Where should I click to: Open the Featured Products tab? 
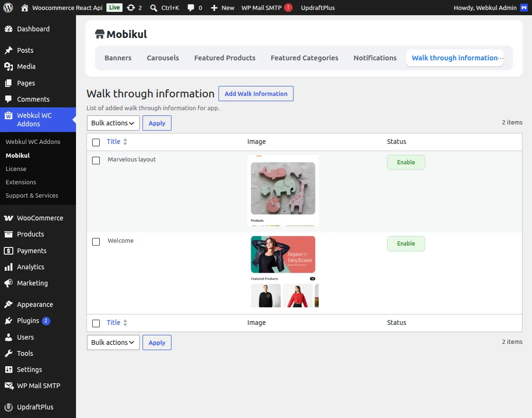click(x=225, y=57)
